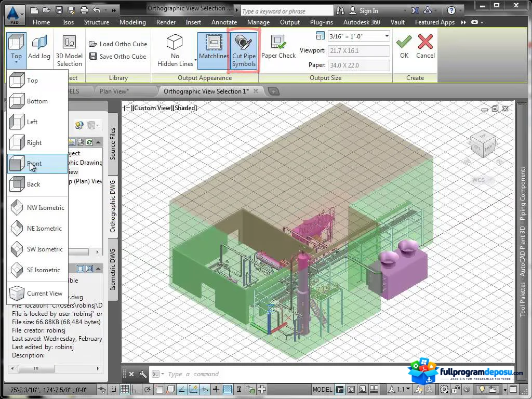Open the 1:1 annotation scale dropdown
The image size is (532, 399).
pyautogui.click(x=404, y=389)
